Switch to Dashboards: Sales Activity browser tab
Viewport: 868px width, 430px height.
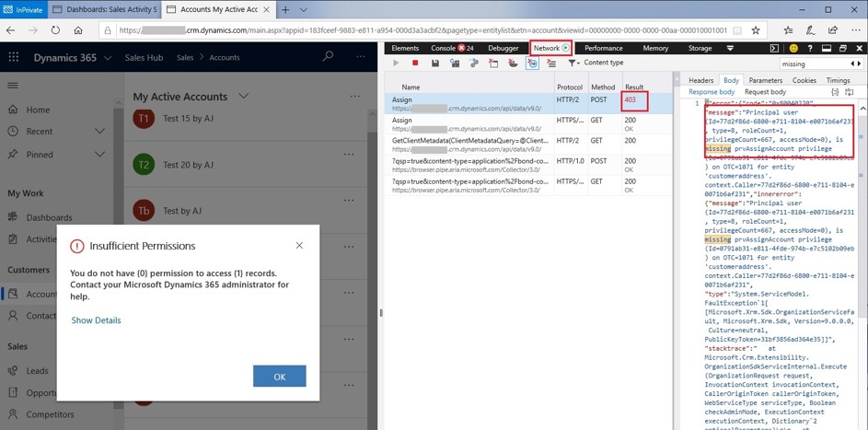point(104,9)
